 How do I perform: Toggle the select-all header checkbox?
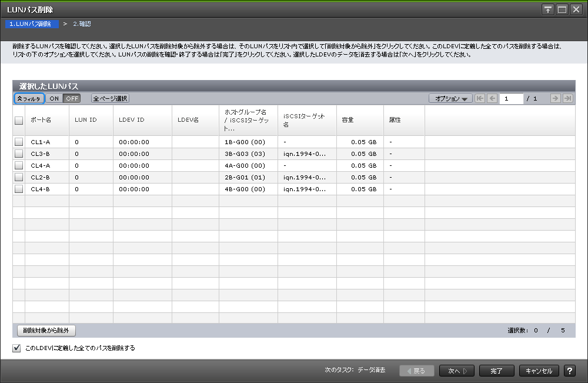(x=19, y=120)
